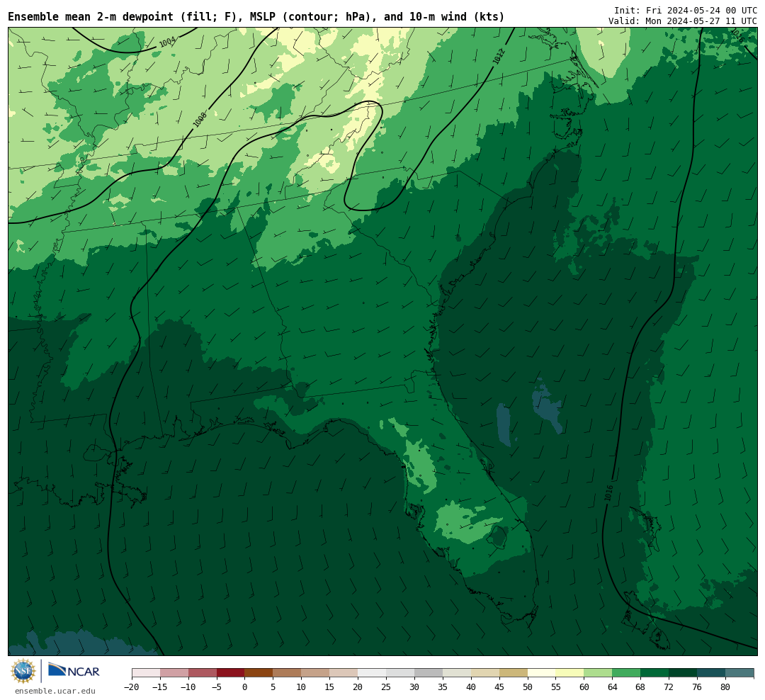The image size is (765, 700).
Task: Click the 50 colorbar tick label
Action: coord(528,687)
